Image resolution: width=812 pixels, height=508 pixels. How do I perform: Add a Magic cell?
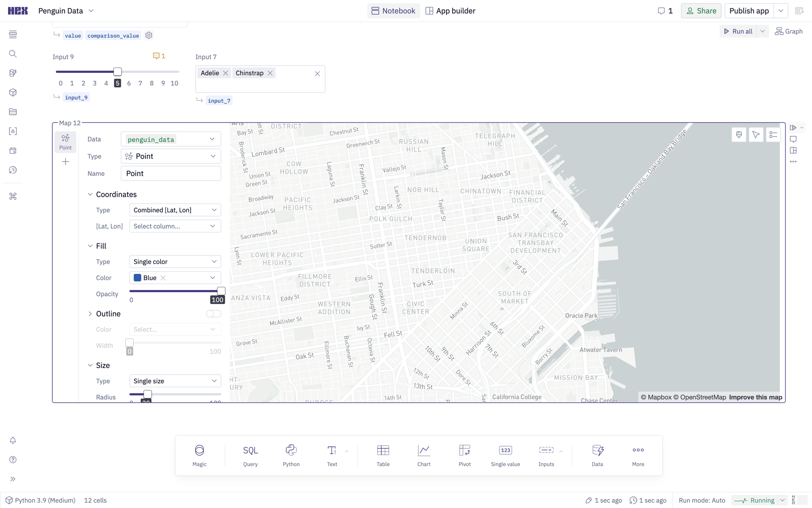pos(200,456)
